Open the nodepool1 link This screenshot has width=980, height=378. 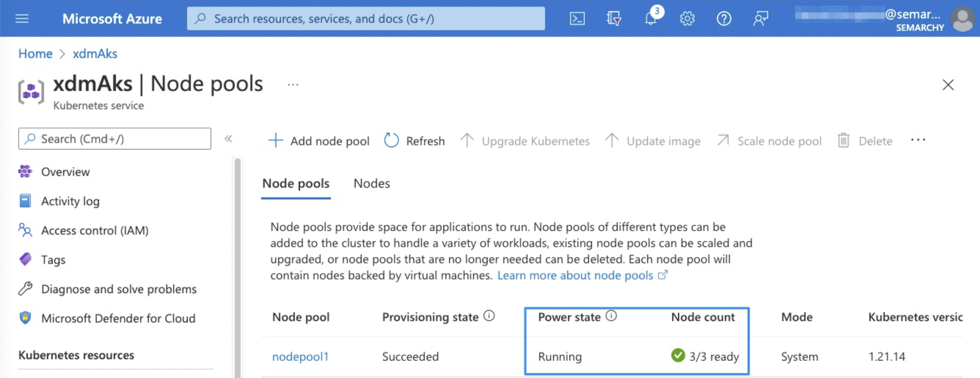300,356
